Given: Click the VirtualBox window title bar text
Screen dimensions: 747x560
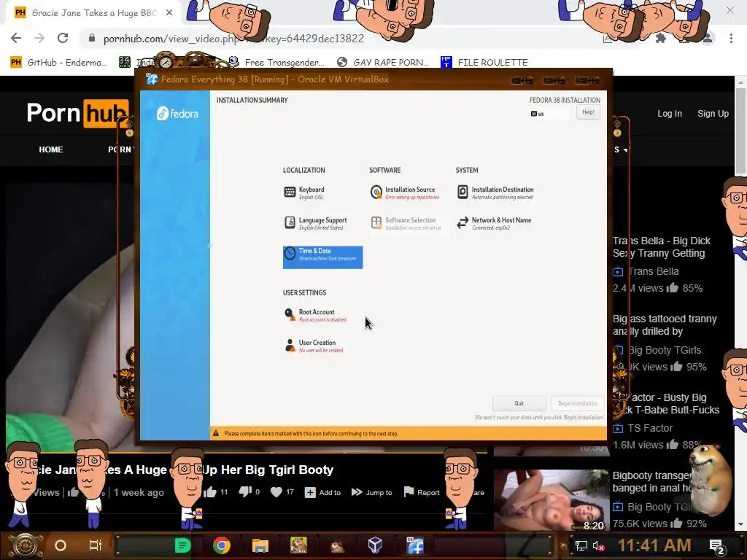Looking at the screenshot, I should (275, 79).
